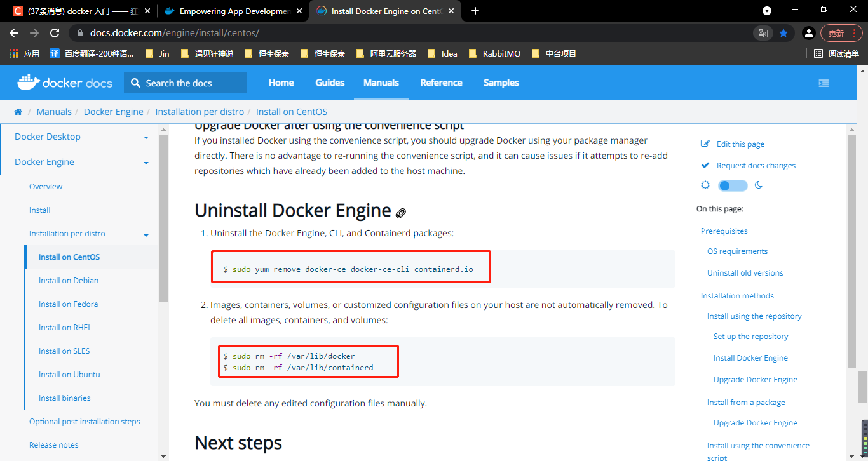Image resolution: width=868 pixels, height=461 pixels.
Task: Click the anchor link icon beside Uninstall Docker Engine
Action: 401,213
